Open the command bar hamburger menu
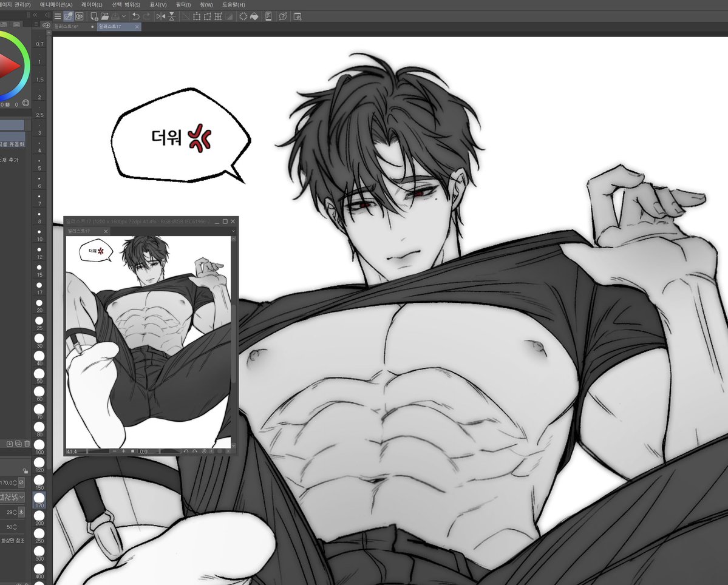The height and width of the screenshot is (585, 728). 58,16
